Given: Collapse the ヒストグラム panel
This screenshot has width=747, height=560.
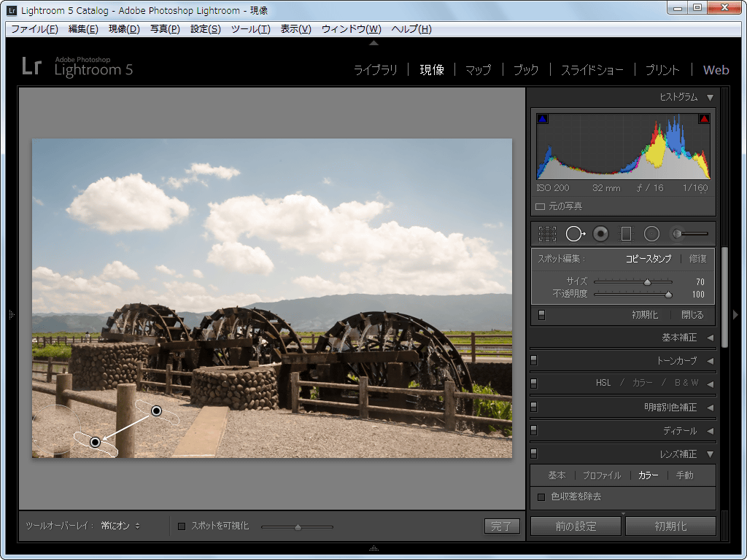Looking at the screenshot, I should coord(710,98).
